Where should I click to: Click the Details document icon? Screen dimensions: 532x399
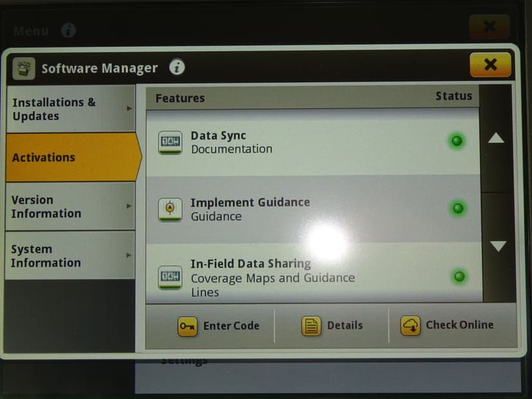tap(311, 326)
